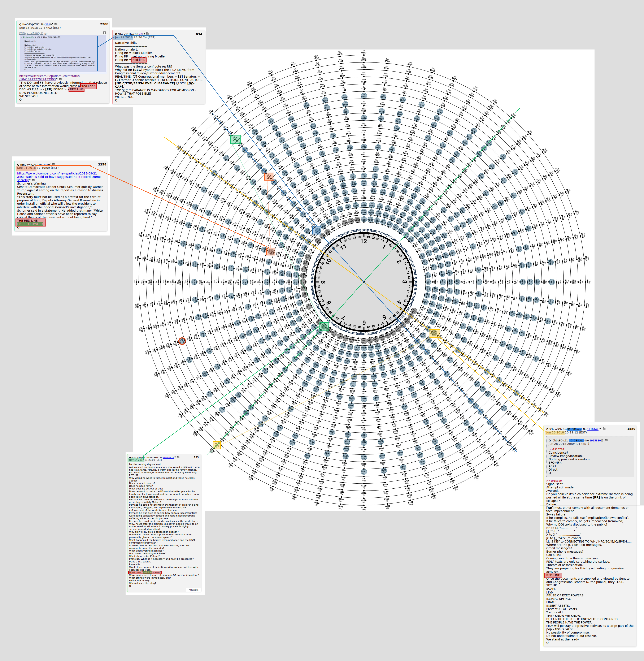The width and height of the screenshot is (644, 661).
Task: Click ID: 388aee badge next to No.1915880
Action: click(x=577, y=440)
